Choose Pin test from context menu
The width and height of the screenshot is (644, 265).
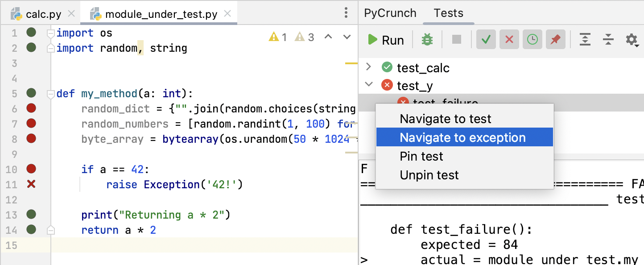[x=464, y=156]
